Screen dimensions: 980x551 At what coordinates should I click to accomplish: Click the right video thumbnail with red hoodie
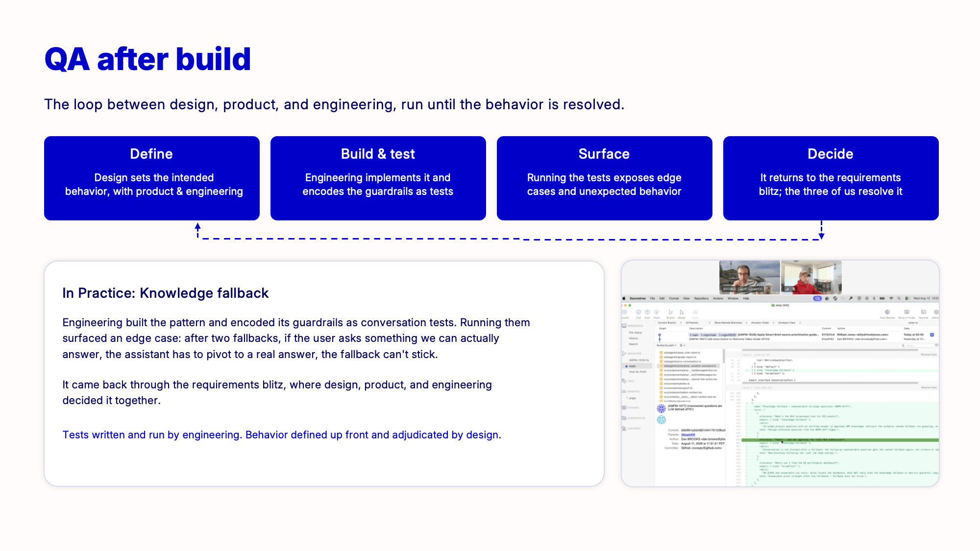[811, 277]
